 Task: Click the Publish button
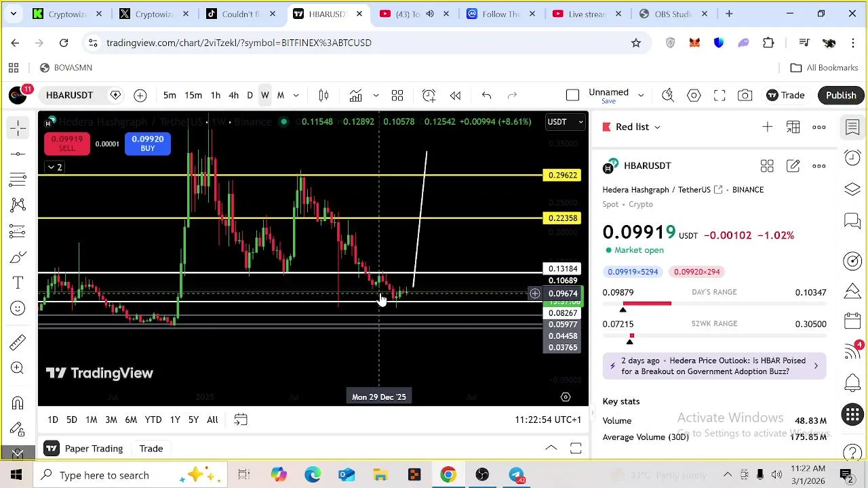[x=841, y=96]
